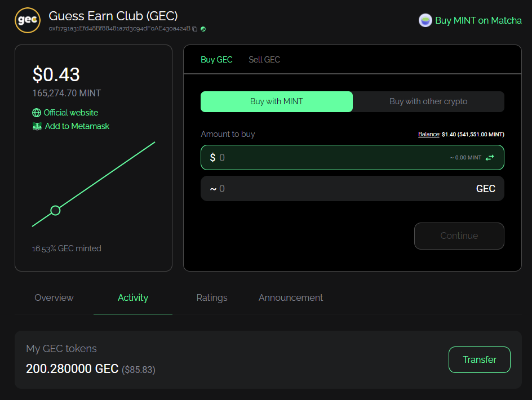Click the globe icon for Official website
The height and width of the screenshot is (400, 532).
point(37,113)
